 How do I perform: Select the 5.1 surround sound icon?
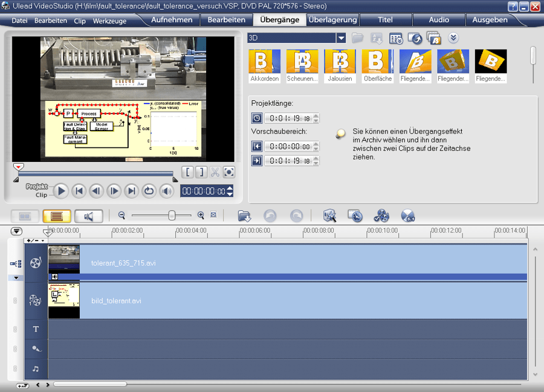pos(407,216)
